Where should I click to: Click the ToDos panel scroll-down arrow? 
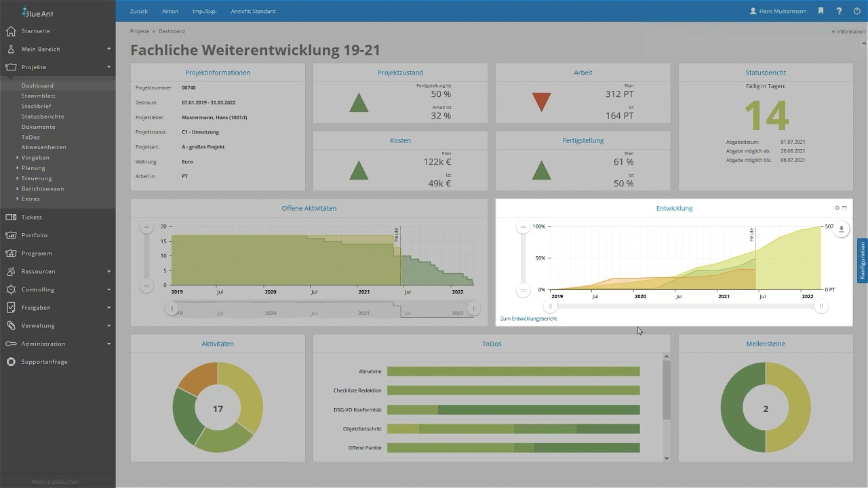point(666,457)
